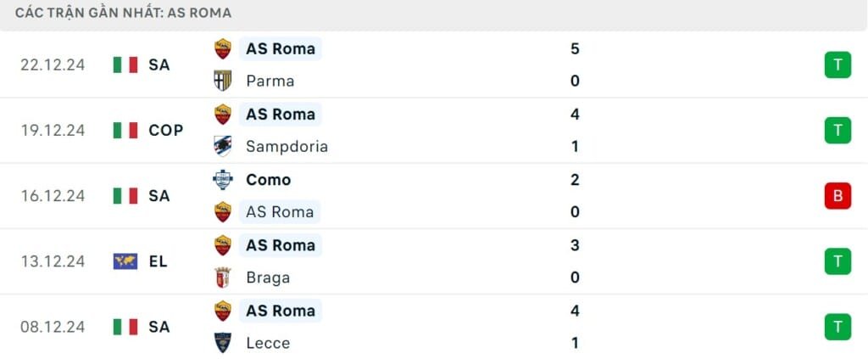Click Italy flag beside COP competition
Image resolution: width=868 pixels, height=359 pixels.
click(125, 130)
